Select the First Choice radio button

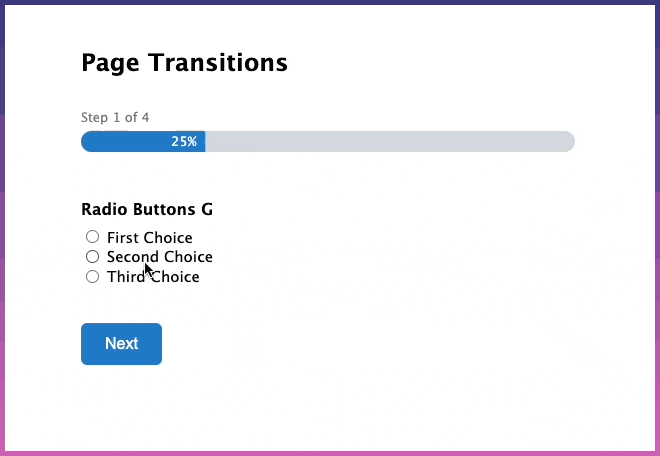92,237
